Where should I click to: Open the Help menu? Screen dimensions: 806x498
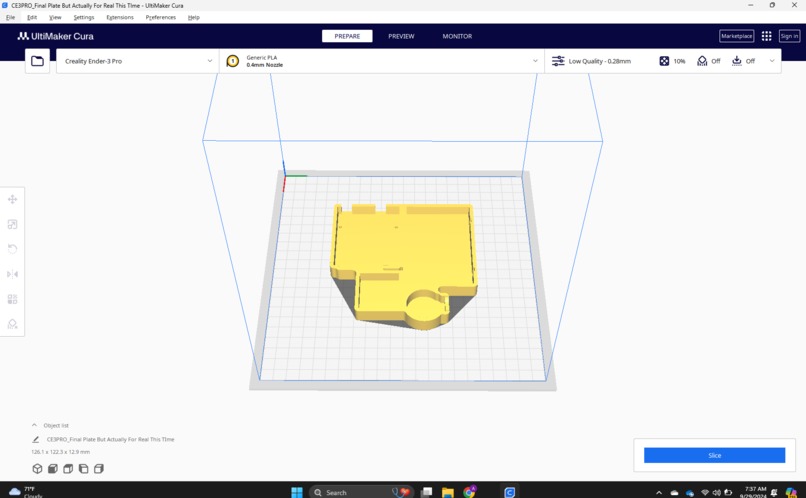coord(193,17)
